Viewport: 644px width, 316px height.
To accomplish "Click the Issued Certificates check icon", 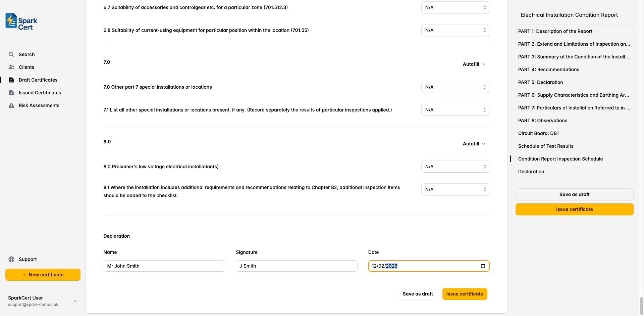I will coord(11,93).
